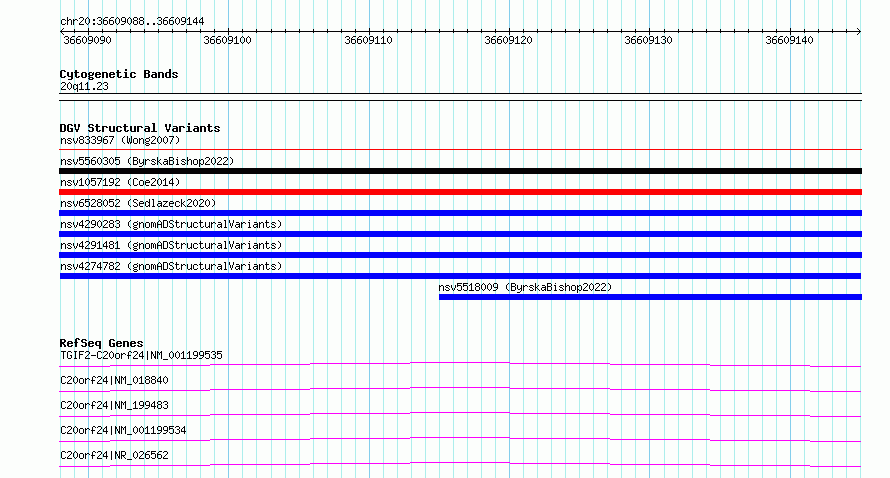890x478 pixels.
Task: Select variant label nsv5518009 (ByrskaBishop2022)
Action: 525,287
